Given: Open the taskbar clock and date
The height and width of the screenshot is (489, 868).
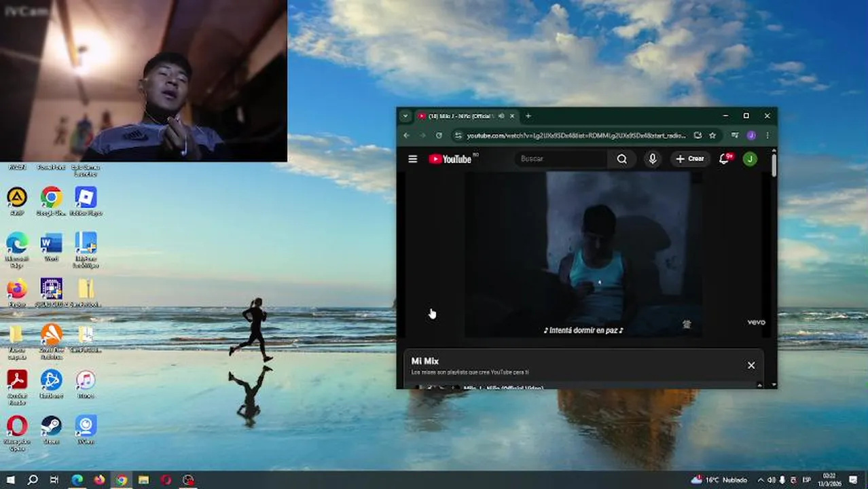Looking at the screenshot, I should point(829,480).
